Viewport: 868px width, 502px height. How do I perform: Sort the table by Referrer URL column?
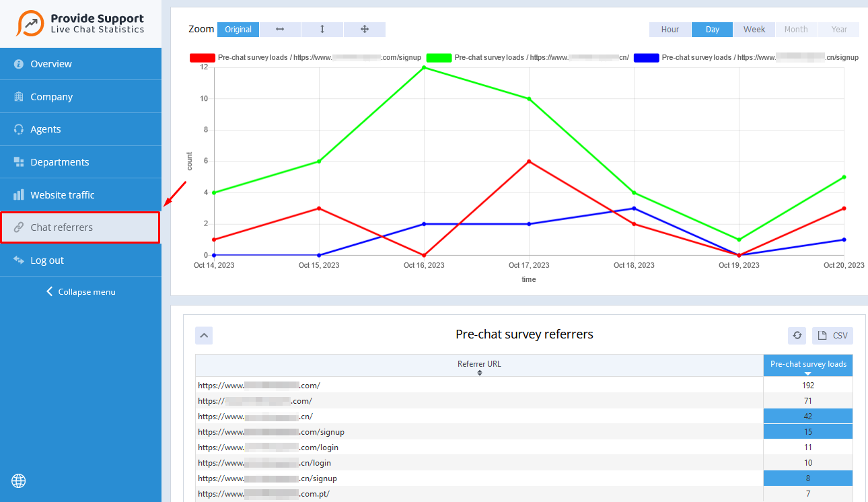tap(479, 369)
